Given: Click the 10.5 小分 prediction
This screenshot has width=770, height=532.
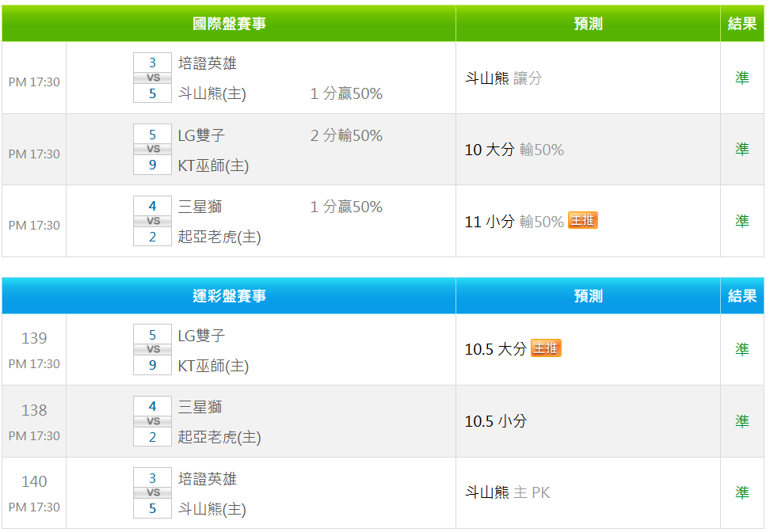Looking at the screenshot, I should tap(495, 421).
